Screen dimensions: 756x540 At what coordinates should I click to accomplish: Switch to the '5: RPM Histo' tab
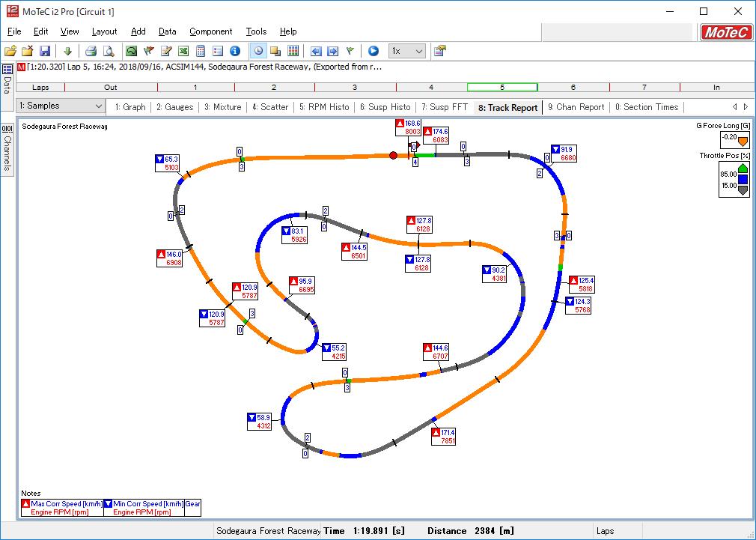coord(324,107)
